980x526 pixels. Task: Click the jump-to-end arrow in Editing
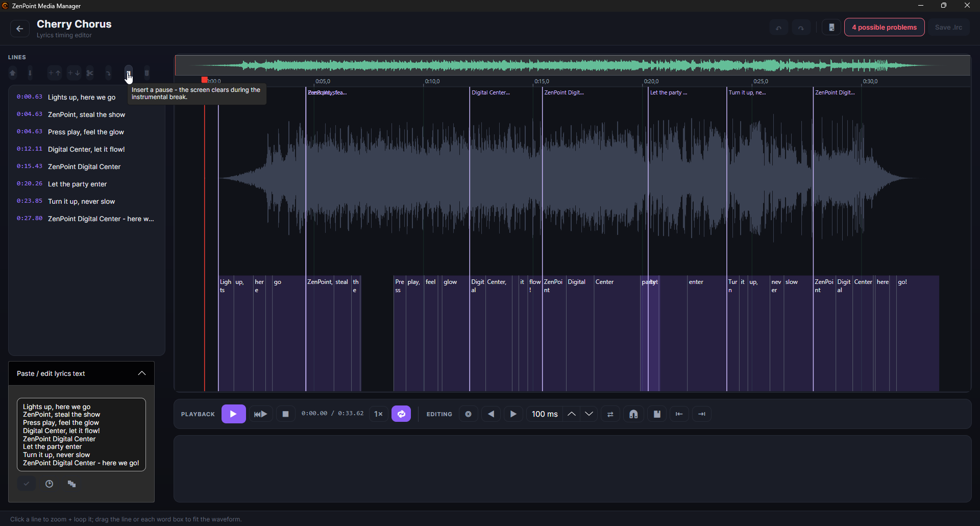pyautogui.click(x=702, y=414)
